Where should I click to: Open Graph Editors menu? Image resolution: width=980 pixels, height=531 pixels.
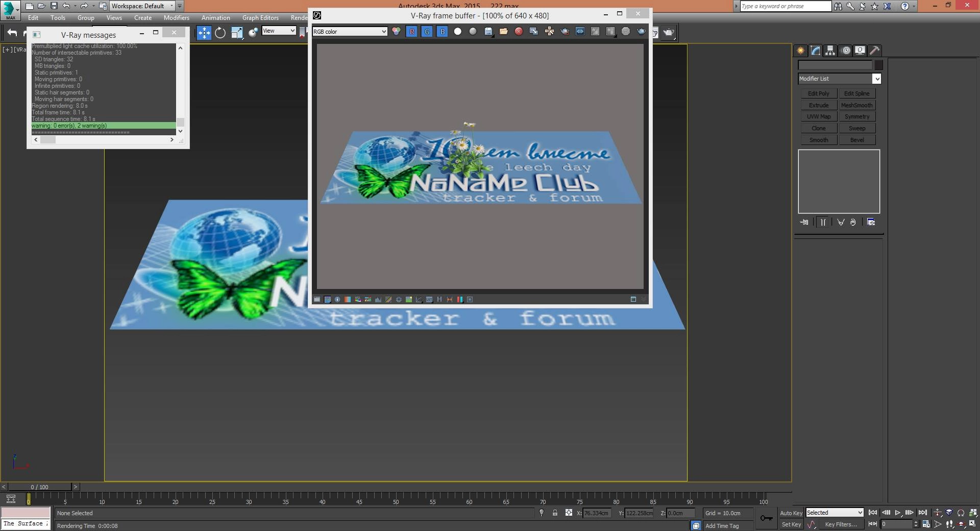260,18
